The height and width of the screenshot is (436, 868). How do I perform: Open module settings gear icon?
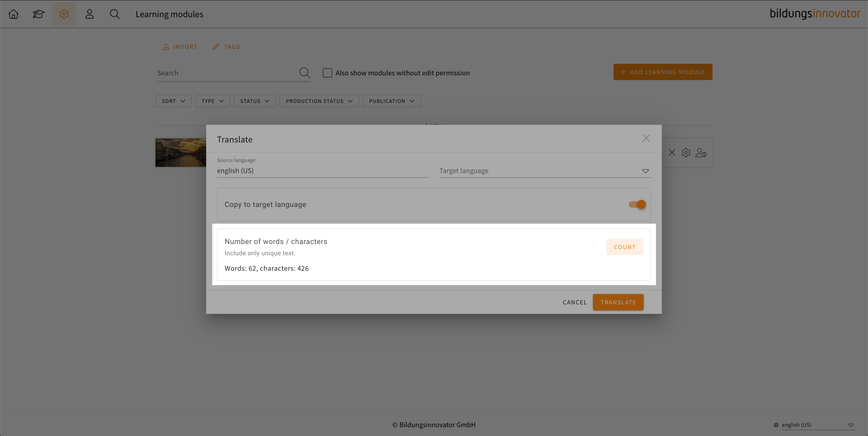pos(686,153)
